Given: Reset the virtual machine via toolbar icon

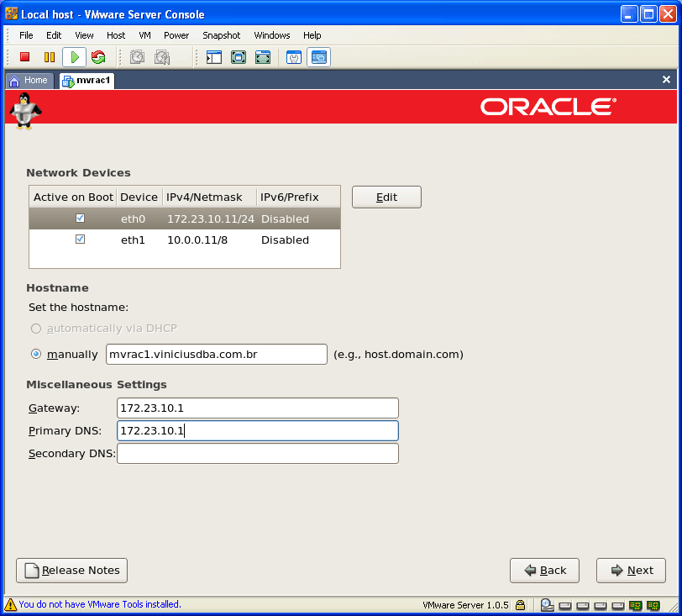Looking at the screenshot, I should 98,57.
